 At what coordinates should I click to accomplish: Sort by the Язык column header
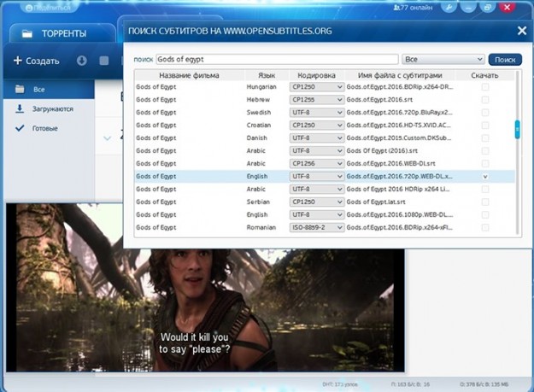pyautogui.click(x=266, y=75)
